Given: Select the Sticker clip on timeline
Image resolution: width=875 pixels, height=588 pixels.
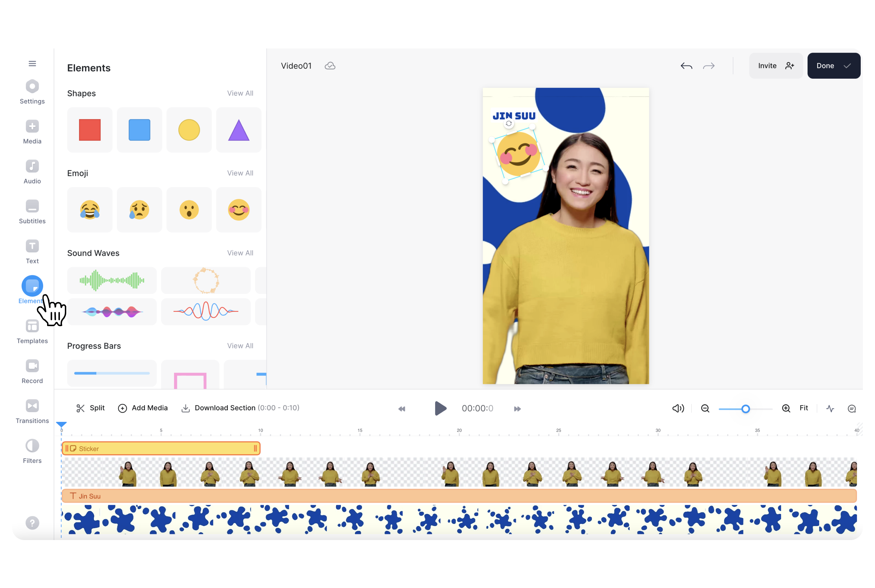Looking at the screenshot, I should coord(161,449).
